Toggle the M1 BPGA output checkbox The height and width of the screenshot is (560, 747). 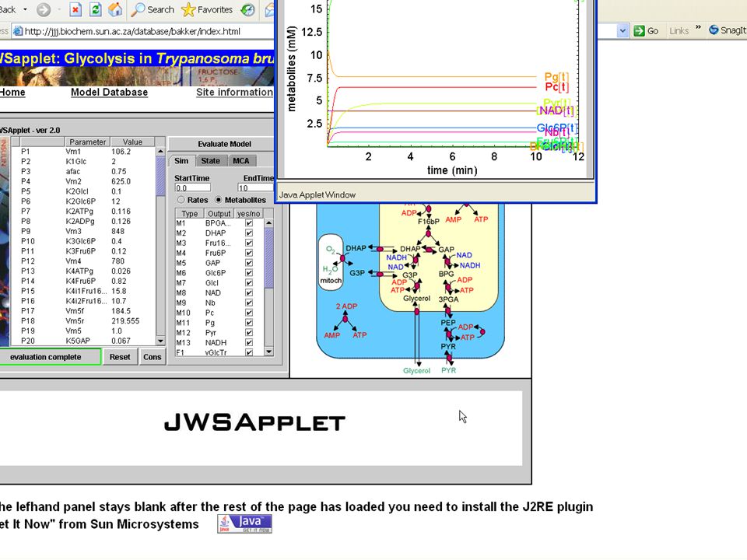[249, 223]
